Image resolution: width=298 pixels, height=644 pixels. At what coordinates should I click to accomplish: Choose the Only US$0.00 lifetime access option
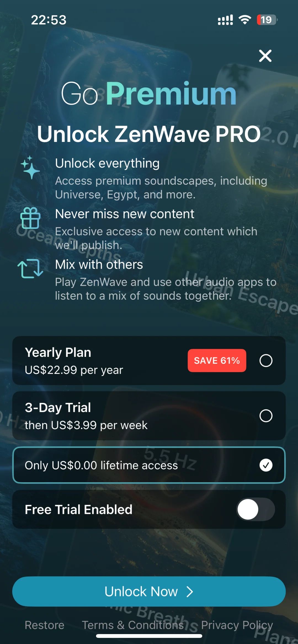[x=149, y=465]
